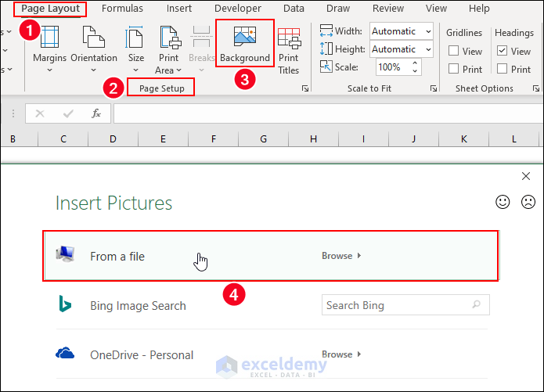Image resolution: width=544 pixels, height=392 pixels.
Task: Open the Developer tab
Action: coord(237,9)
